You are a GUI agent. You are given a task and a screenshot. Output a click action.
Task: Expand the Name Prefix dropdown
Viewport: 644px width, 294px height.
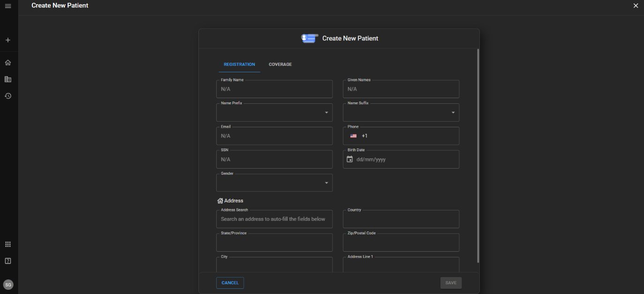click(326, 113)
